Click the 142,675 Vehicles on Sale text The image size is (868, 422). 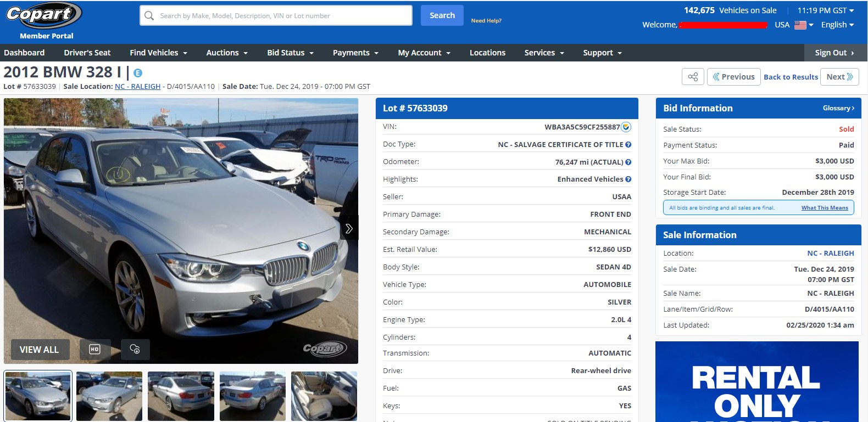(730, 10)
